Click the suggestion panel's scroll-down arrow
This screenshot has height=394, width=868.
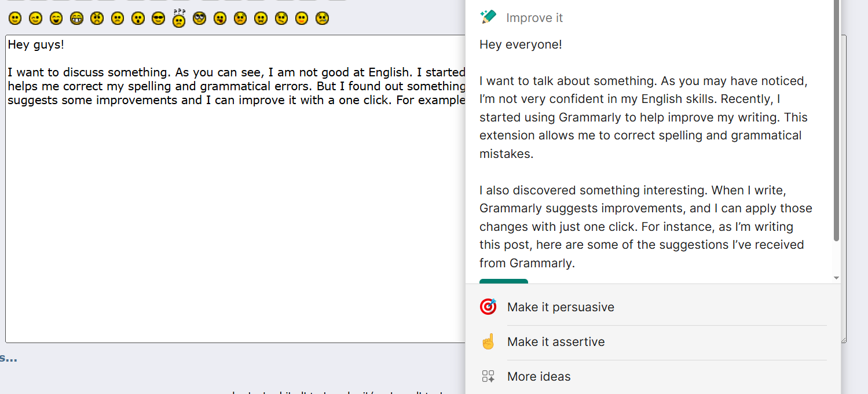[x=836, y=278]
